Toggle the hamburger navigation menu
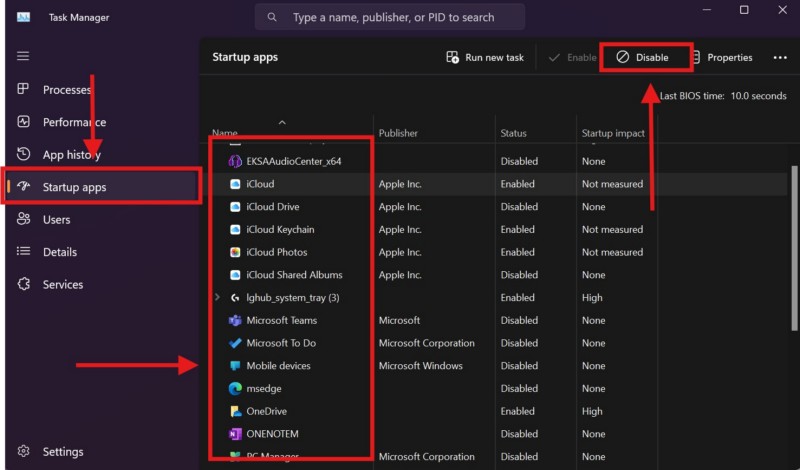 (23, 56)
